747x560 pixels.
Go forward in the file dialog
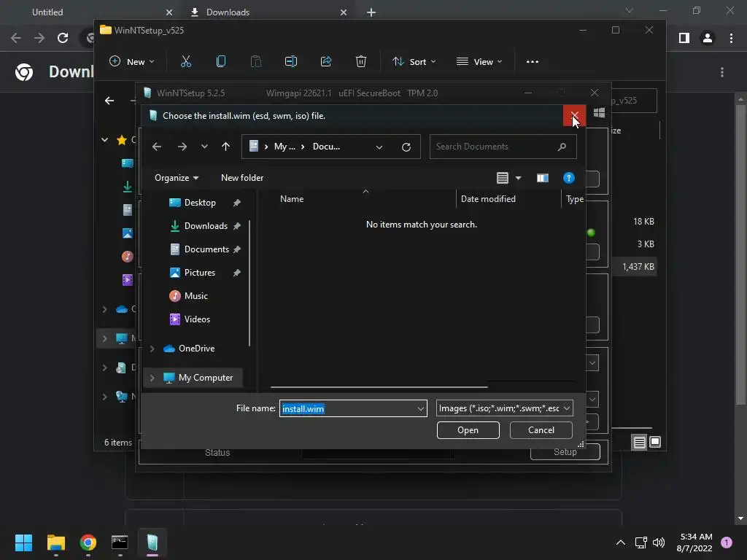182,147
